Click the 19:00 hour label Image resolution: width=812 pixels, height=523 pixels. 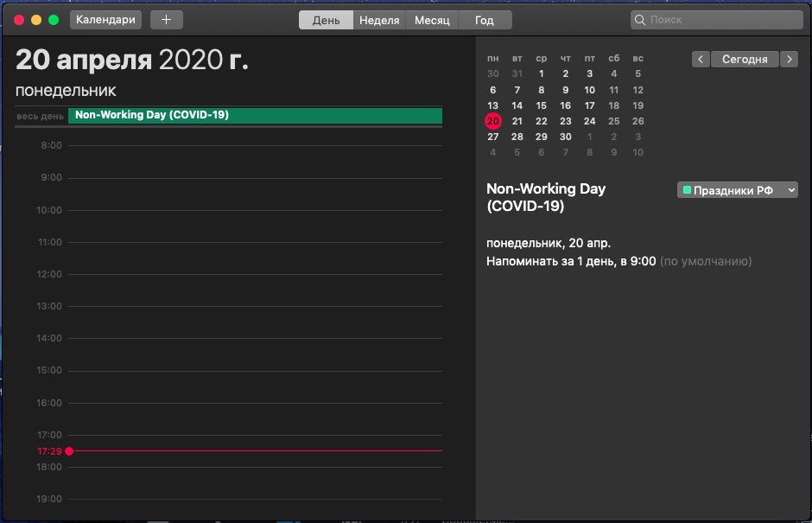coord(49,499)
